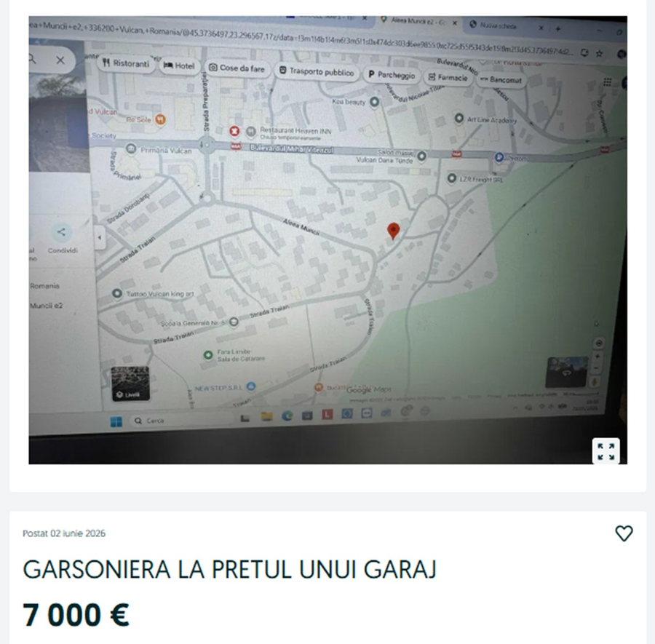This screenshot has height=644, width=655.
Task: Add listing to favorites with heart icon
Action: click(x=624, y=533)
